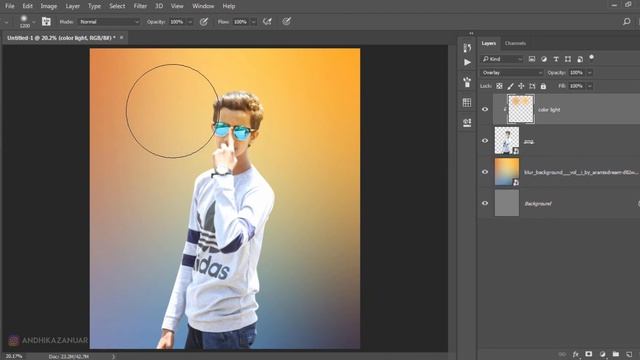640x360 pixels.
Task: Open the Type menu
Action: tap(94, 6)
